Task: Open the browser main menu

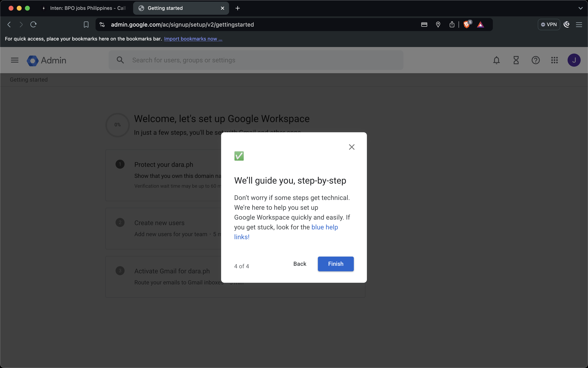Action: tap(579, 25)
